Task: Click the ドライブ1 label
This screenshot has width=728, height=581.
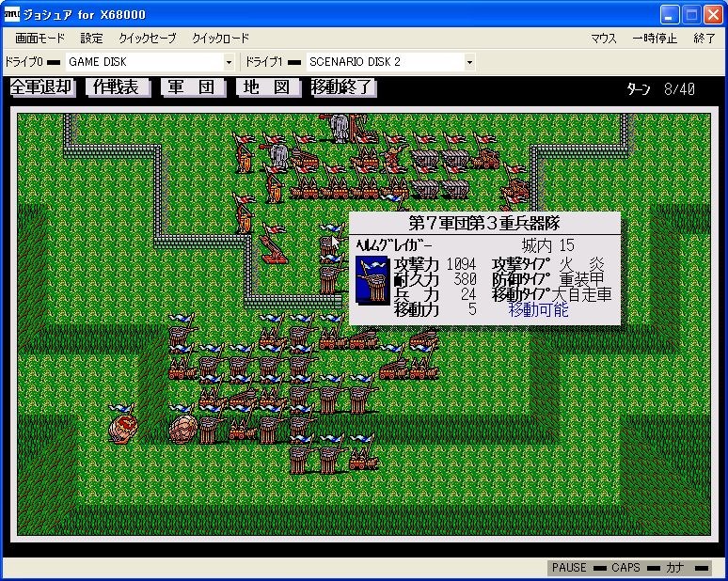Action: click(x=264, y=62)
